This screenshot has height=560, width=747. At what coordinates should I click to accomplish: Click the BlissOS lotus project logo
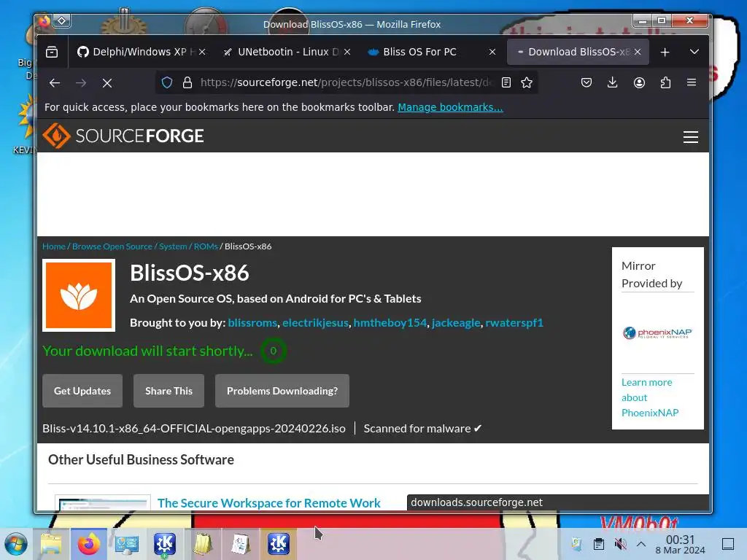pyautogui.click(x=79, y=295)
